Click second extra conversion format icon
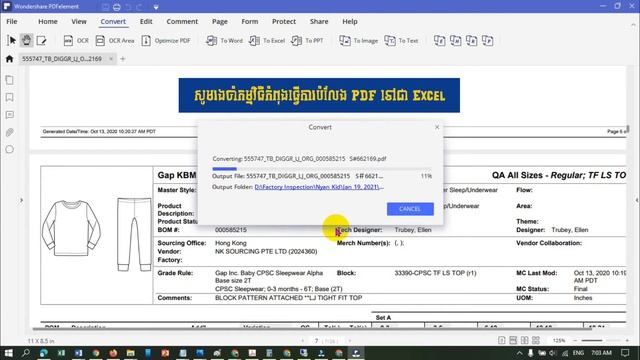 pyautogui.click(x=456, y=40)
